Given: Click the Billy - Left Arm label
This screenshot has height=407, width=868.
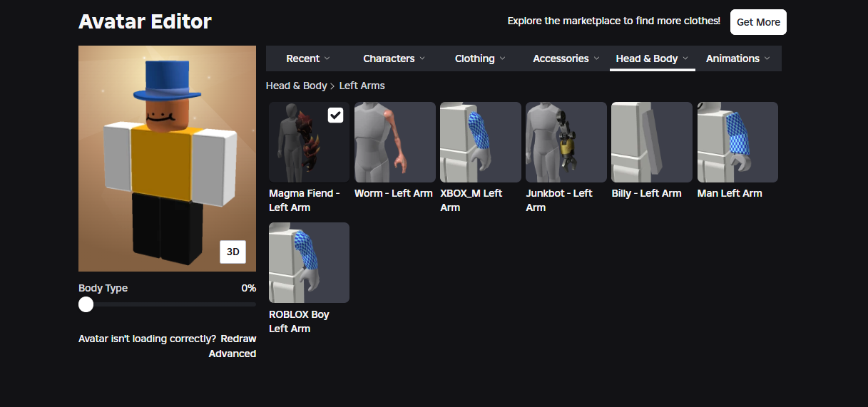Looking at the screenshot, I should 647,193.
